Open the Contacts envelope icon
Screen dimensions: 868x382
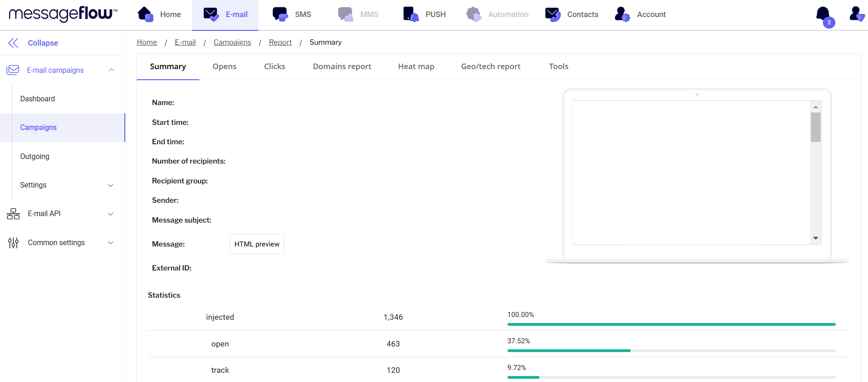pyautogui.click(x=553, y=14)
